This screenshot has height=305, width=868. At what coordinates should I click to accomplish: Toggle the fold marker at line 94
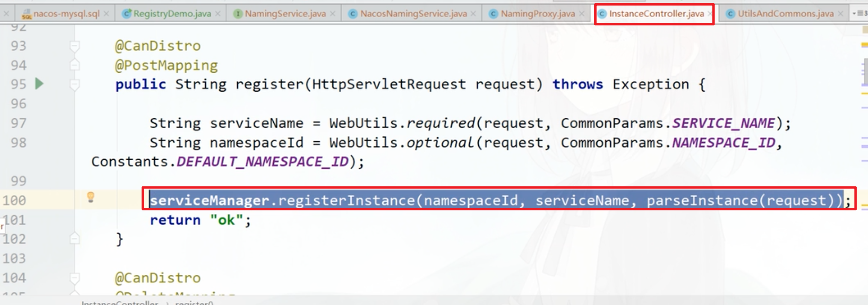tap(74, 65)
